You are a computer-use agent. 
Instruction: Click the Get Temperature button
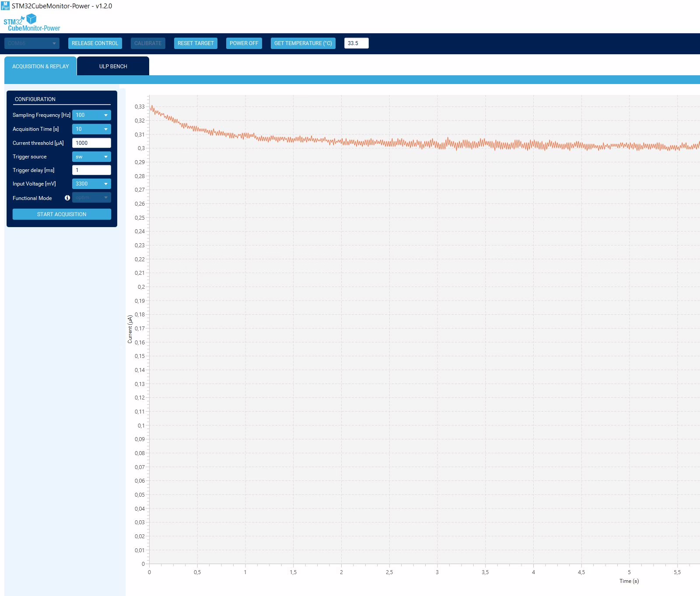tap(303, 43)
